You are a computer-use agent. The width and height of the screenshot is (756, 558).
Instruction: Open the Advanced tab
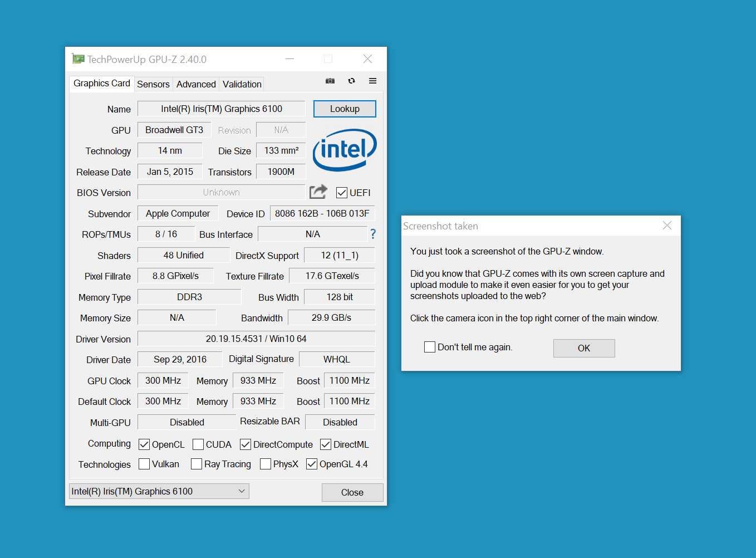coord(196,84)
